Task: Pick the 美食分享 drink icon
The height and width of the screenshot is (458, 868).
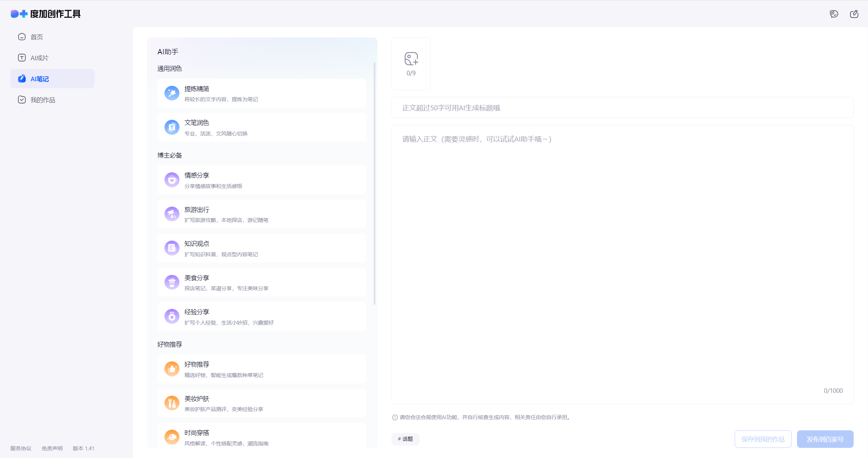Action: (172, 282)
